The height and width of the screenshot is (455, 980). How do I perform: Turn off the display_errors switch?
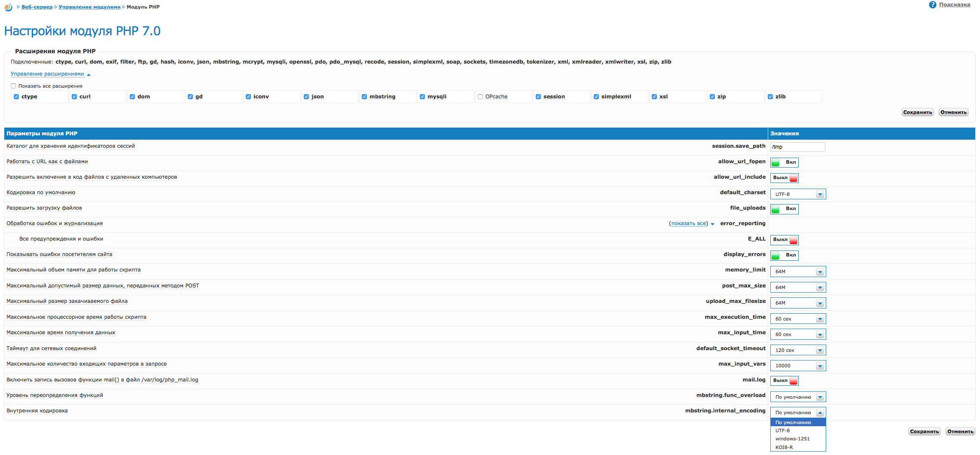784,255
